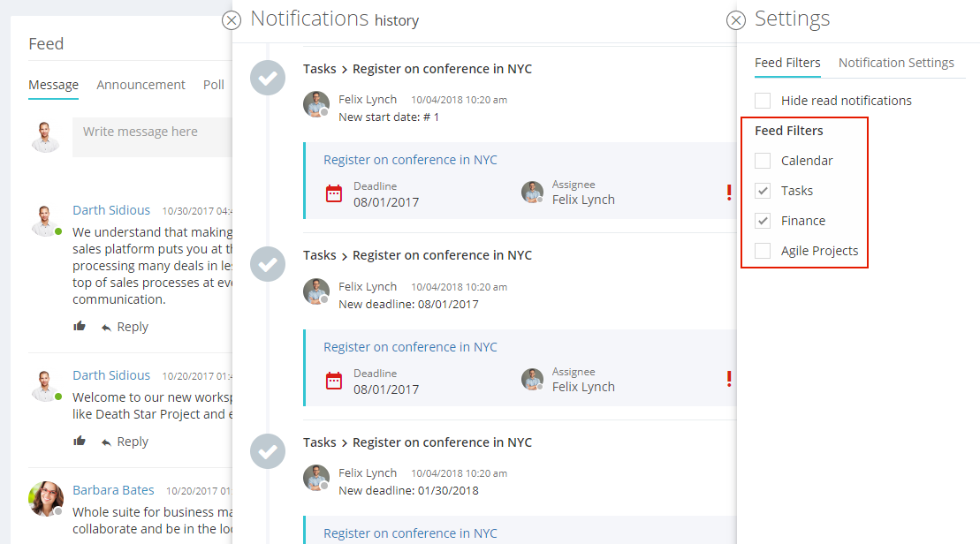The image size is (980, 544).
Task: Click 'Felix Lynch' name above 'New start date: # 1'
Action: [368, 99]
